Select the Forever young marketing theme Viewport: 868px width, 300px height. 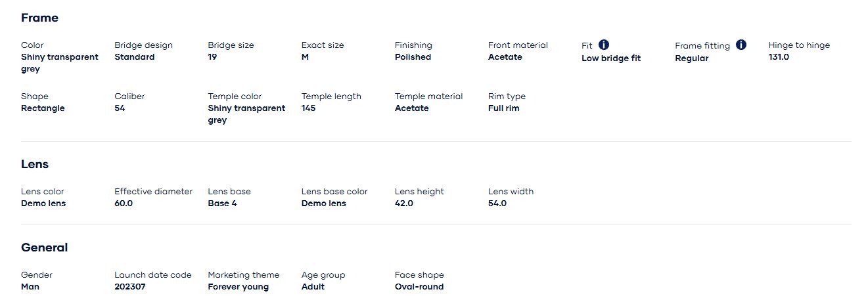click(238, 287)
